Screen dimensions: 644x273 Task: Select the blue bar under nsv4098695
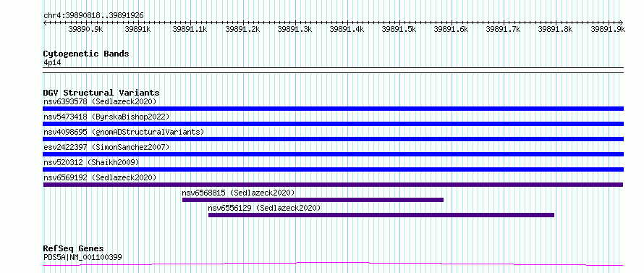click(333, 139)
